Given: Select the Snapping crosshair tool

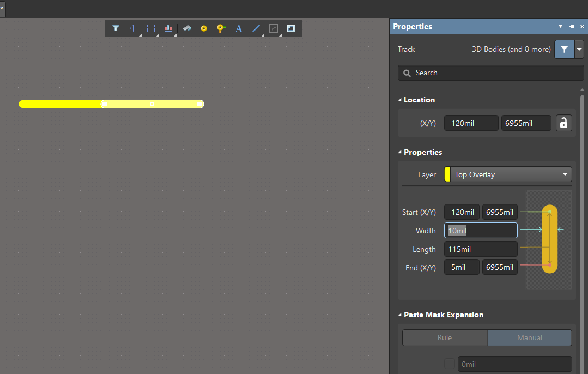Looking at the screenshot, I should [133, 28].
